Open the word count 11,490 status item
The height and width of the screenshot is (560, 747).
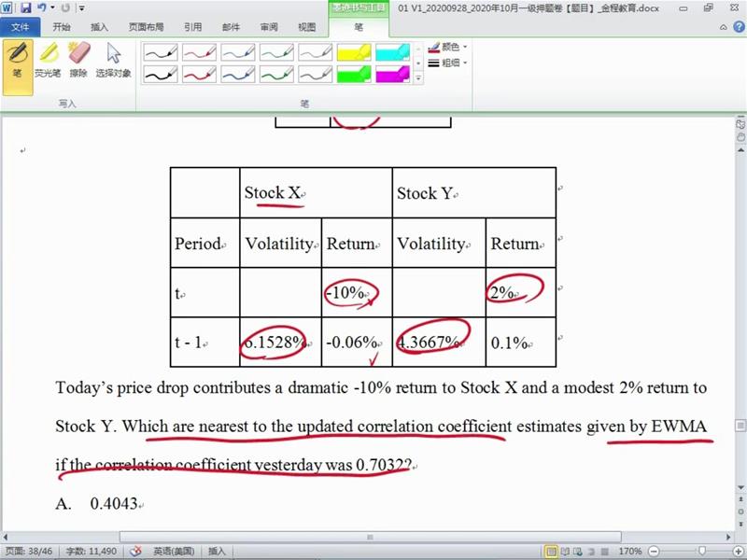click(x=91, y=551)
